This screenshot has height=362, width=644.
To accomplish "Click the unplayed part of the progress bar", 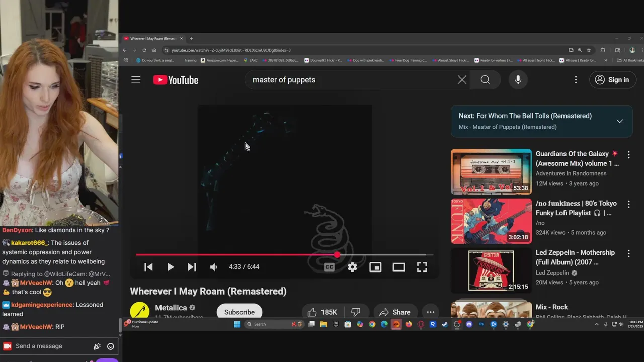I will (386, 255).
